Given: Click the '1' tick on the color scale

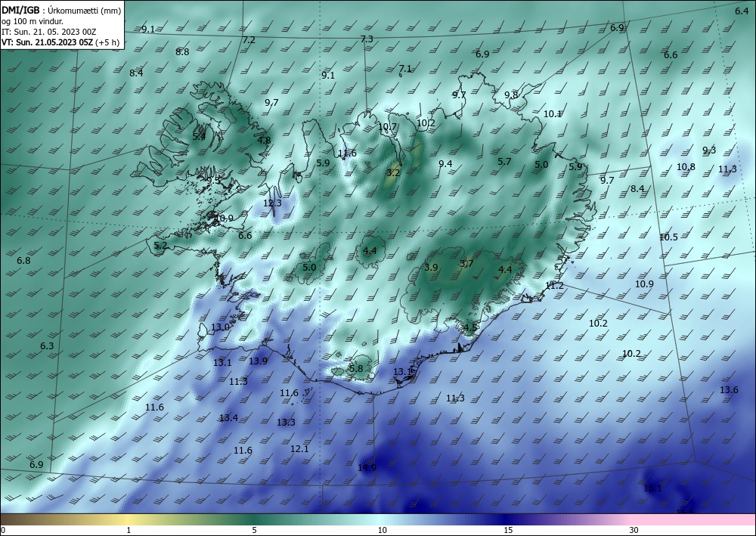Looking at the screenshot, I should 129,530.
